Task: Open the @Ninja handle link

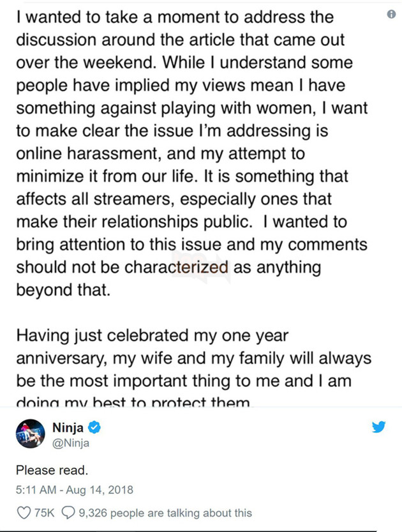Action: click(70, 443)
